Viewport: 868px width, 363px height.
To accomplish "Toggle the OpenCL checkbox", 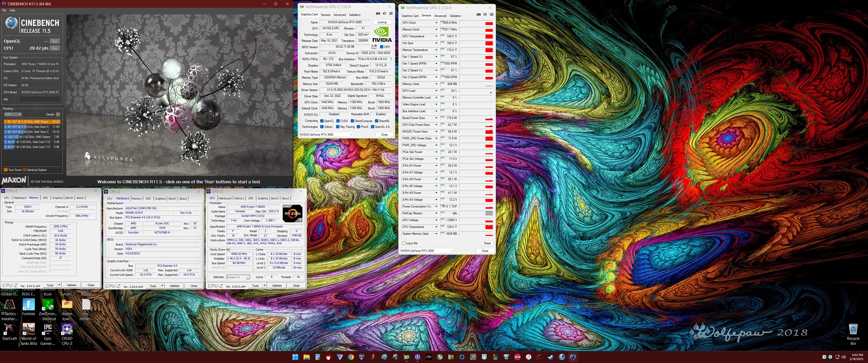I will [322, 121].
